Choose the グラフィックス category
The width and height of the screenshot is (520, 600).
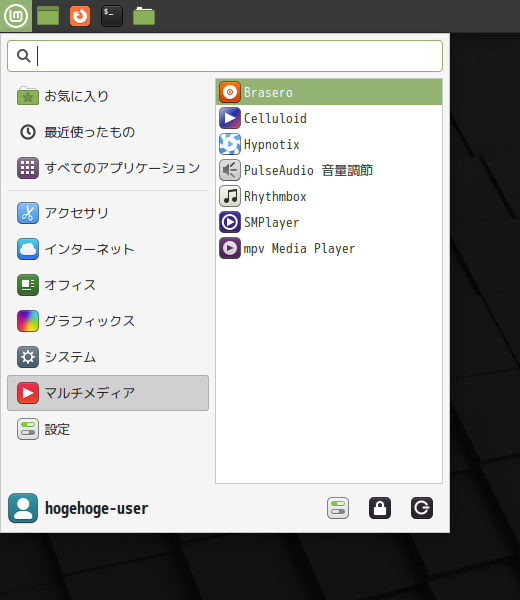coord(108,321)
